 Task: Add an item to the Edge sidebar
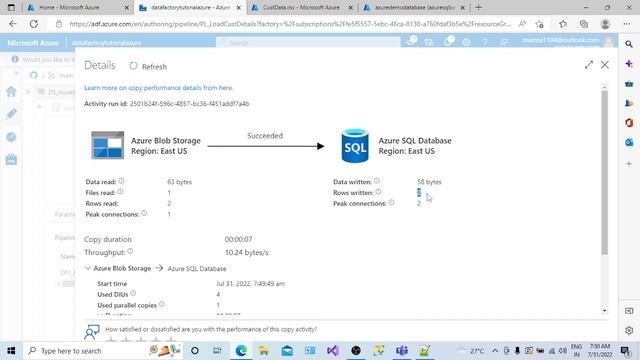tap(629, 164)
